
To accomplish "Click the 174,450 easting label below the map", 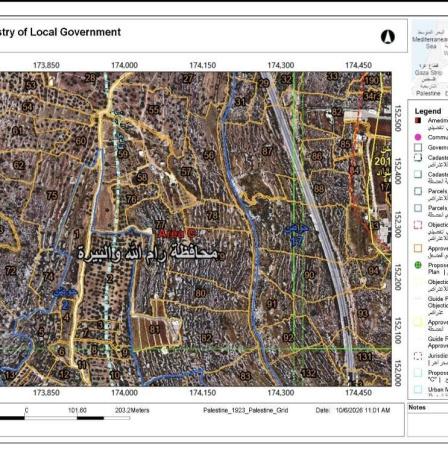I will 359,393.
